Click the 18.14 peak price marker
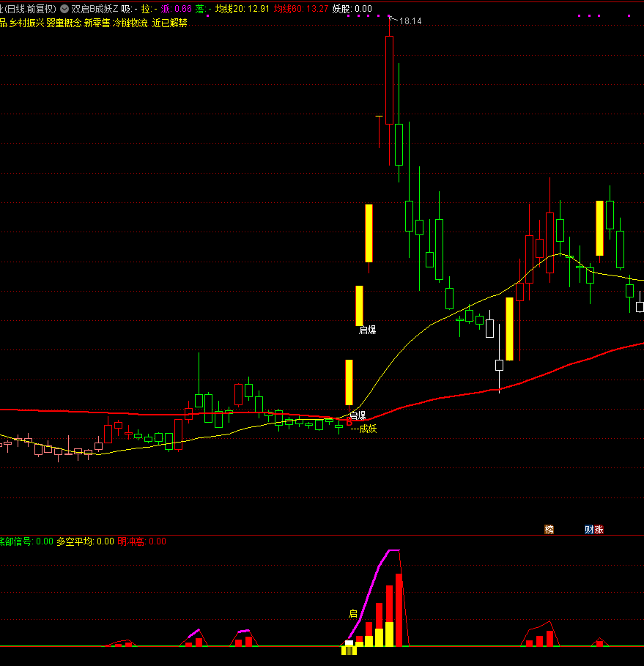The height and width of the screenshot is (666, 644). click(x=410, y=21)
